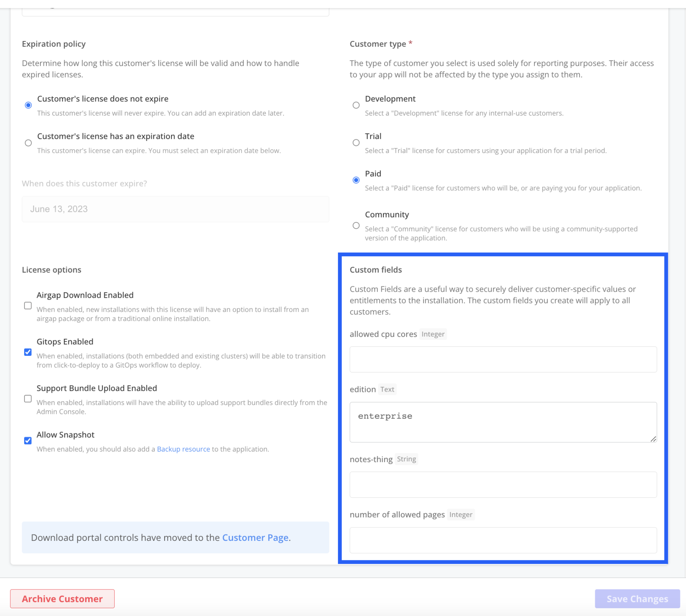
Task: Enable Airgap Download Enabled
Action: click(x=28, y=306)
